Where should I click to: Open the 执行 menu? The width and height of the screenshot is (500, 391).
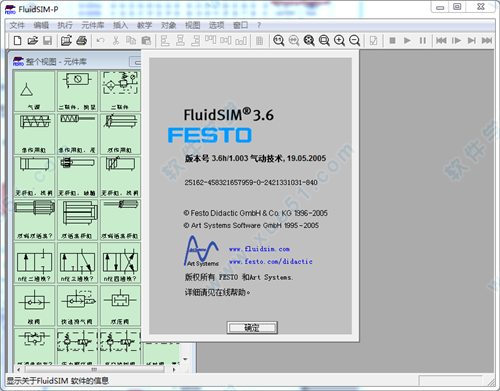(x=65, y=25)
